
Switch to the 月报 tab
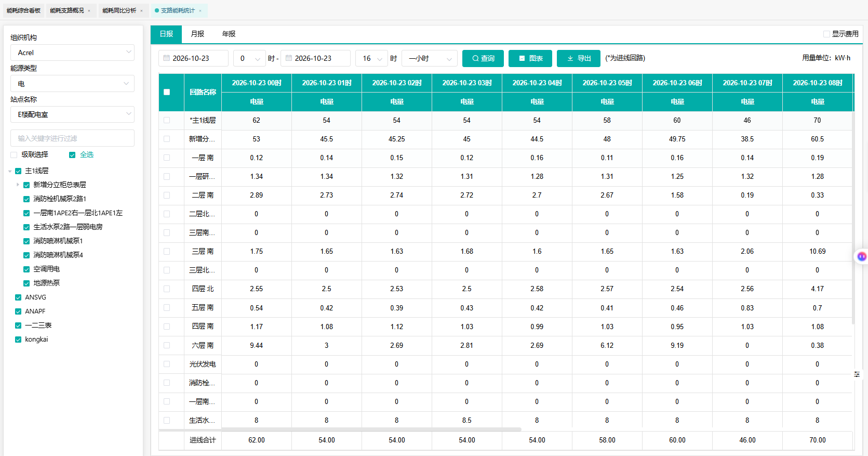click(197, 34)
